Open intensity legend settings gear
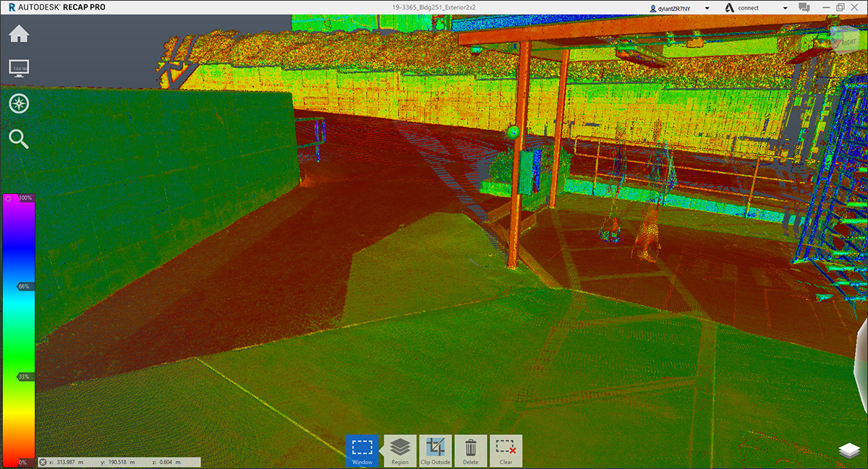Viewport: 868px width, 469px height. [8, 197]
